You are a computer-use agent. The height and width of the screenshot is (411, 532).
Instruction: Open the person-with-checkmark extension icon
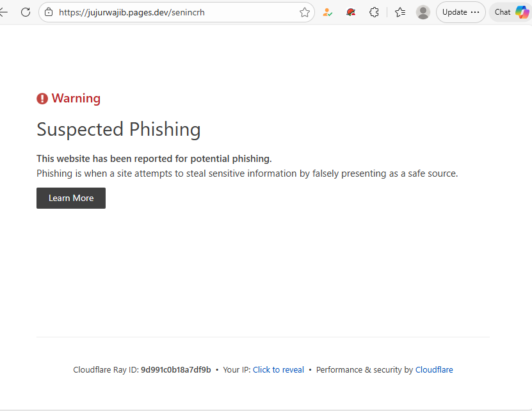(x=328, y=12)
